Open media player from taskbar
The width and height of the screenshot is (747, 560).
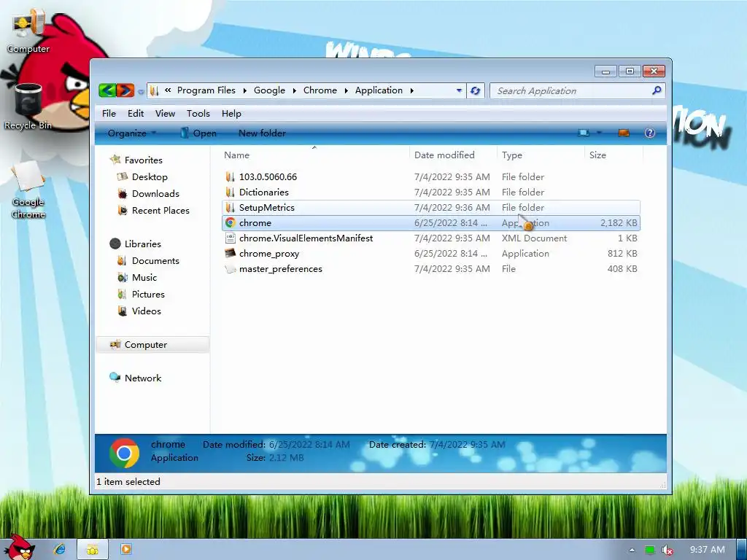tap(125, 549)
